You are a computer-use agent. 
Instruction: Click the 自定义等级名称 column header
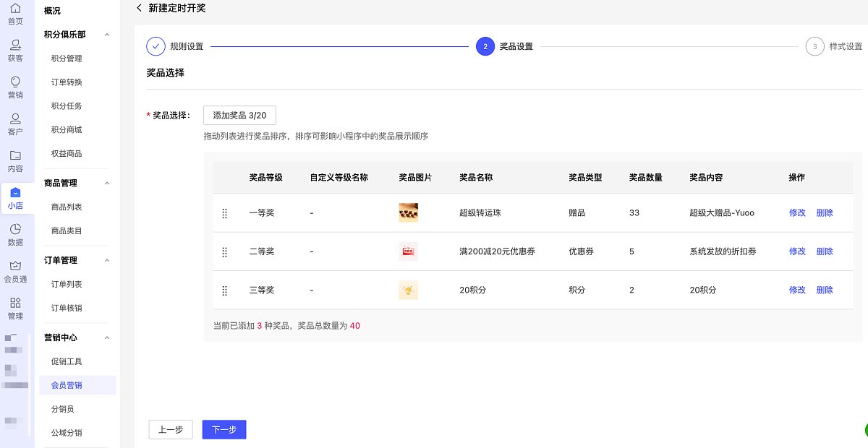point(339,178)
